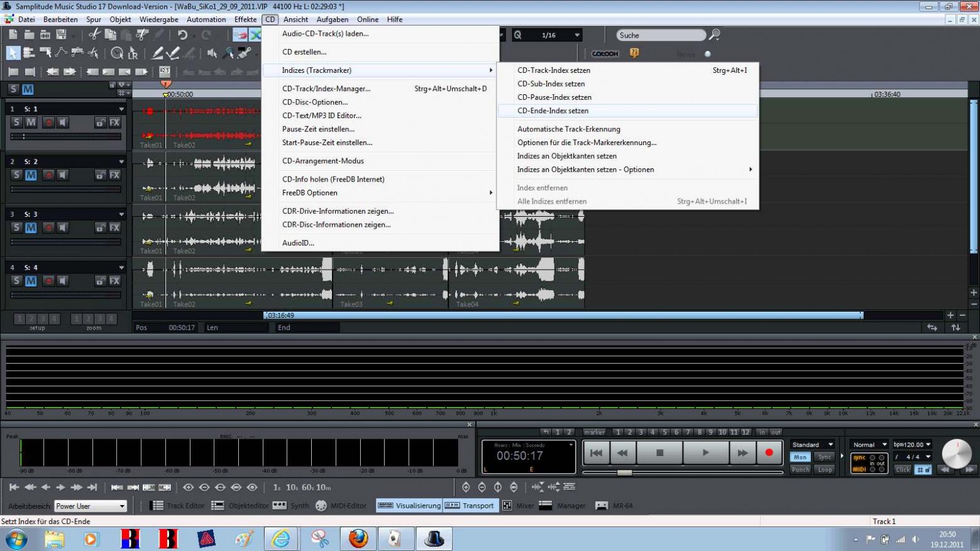Click the Punch button in transport

pyautogui.click(x=800, y=469)
